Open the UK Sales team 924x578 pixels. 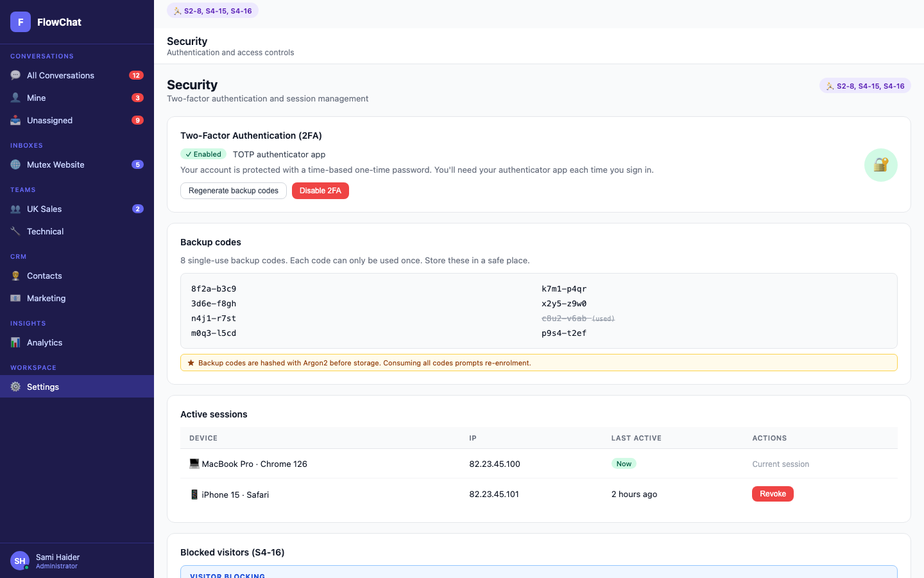tap(77, 209)
